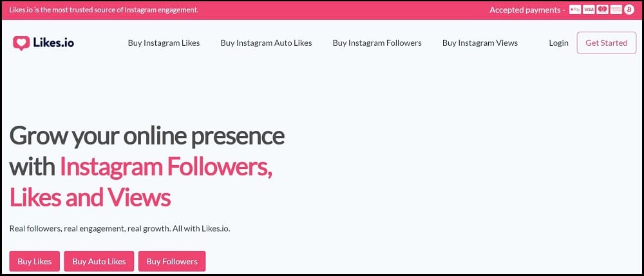The height and width of the screenshot is (276, 644).
Task: Click the pink heart logo icon
Action: (21, 43)
